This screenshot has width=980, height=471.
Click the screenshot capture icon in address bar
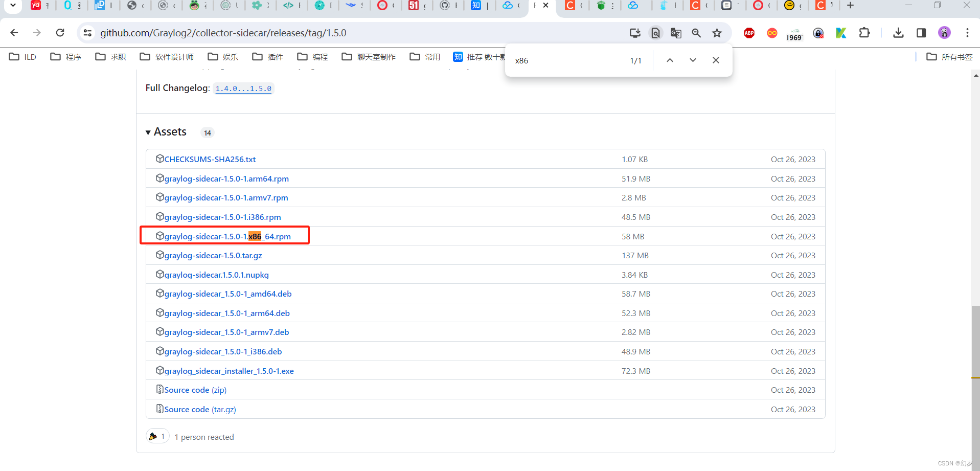point(655,32)
